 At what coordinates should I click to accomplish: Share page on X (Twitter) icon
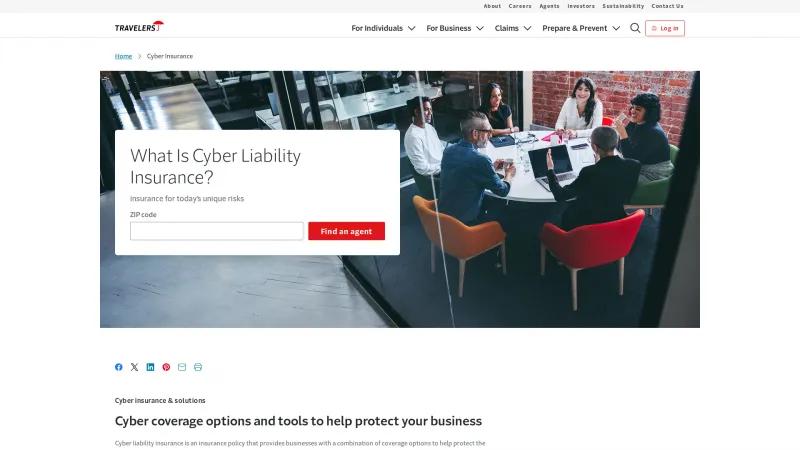(134, 367)
